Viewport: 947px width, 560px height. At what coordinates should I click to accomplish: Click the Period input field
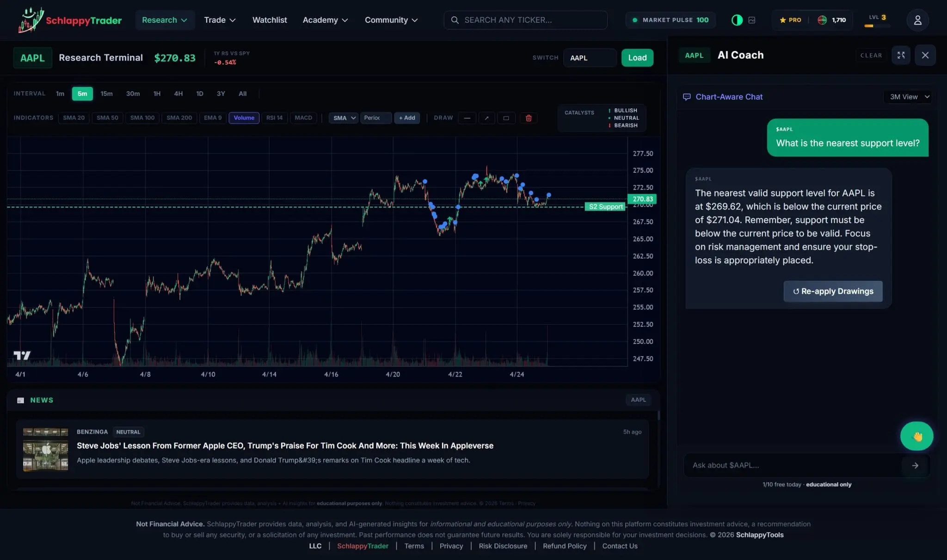(376, 118)
